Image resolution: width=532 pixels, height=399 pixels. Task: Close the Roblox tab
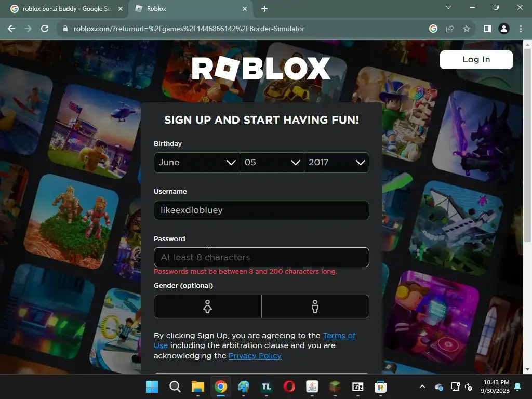tap(245, 9)
